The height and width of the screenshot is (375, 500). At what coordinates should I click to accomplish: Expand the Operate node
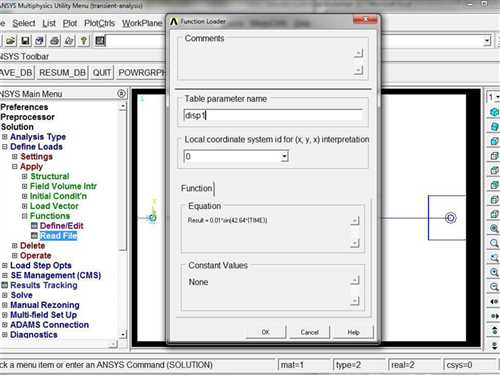click(x=15, y=256)
